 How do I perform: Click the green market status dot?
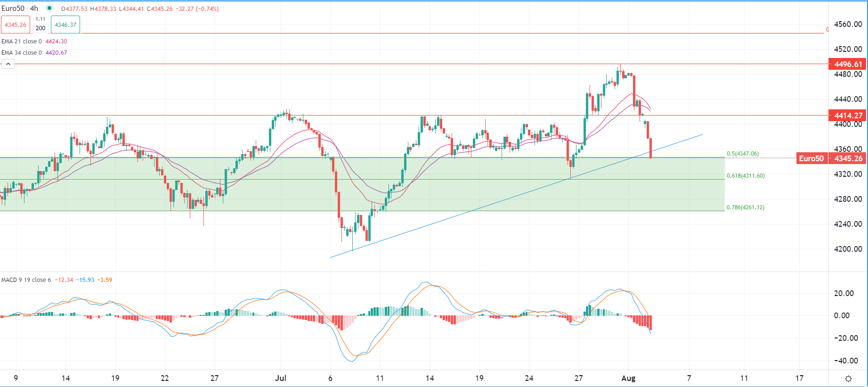(x=50, y=8)
